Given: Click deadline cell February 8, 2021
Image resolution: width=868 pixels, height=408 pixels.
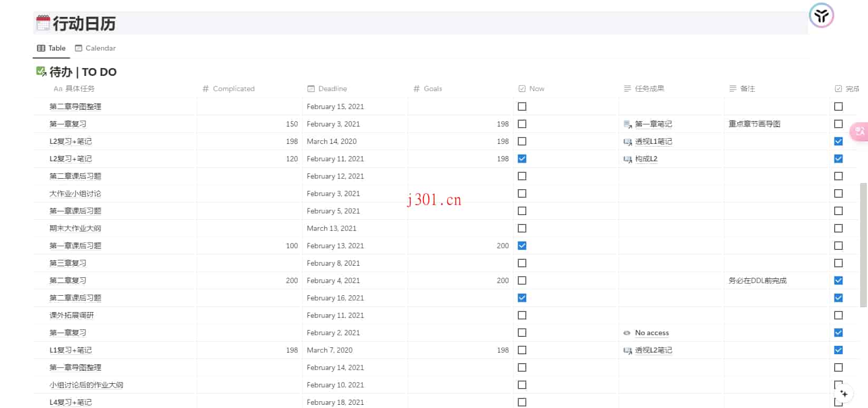Looking at the screenshot, I should (x=333, y=263).
